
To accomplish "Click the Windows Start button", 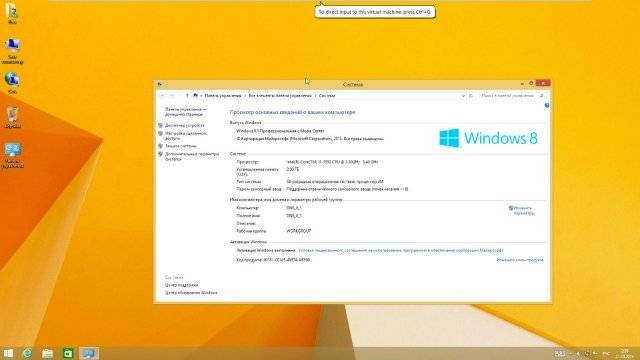I will [8, 353].
